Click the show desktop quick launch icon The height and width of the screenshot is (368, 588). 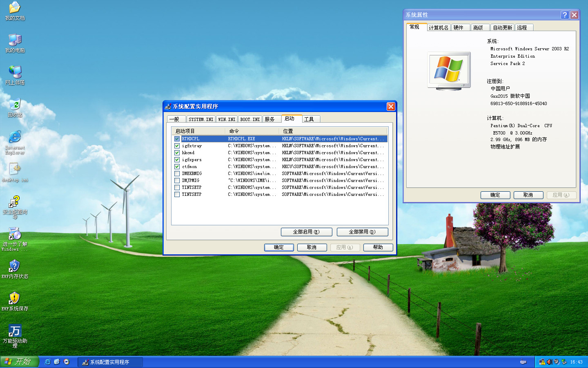pos(57,362)
